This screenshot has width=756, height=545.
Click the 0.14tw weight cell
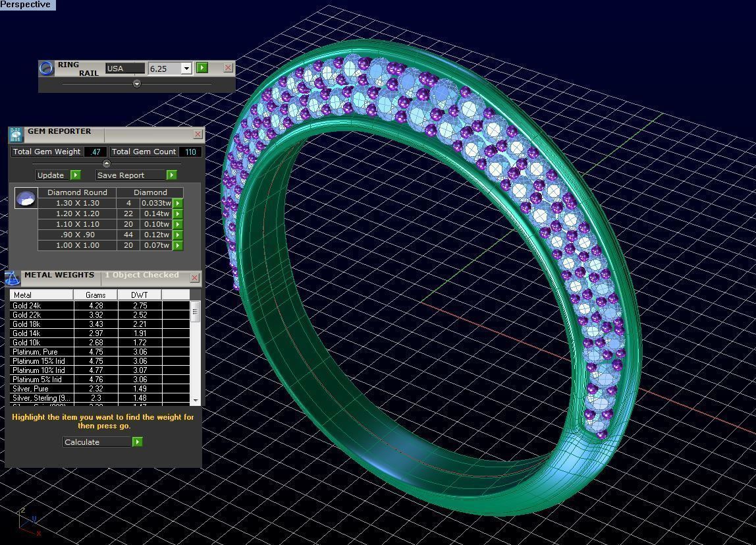[156, 214]
